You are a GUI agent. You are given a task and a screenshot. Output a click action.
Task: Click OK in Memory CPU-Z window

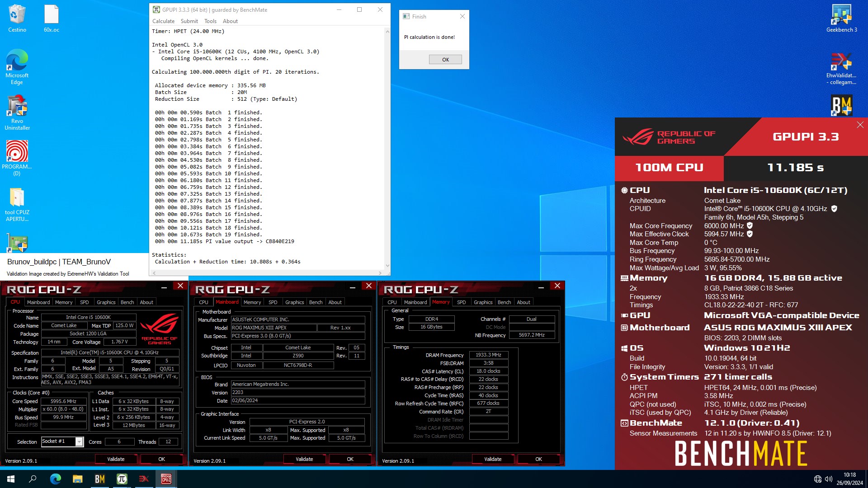pyautogui.click(x=538, y=459)
